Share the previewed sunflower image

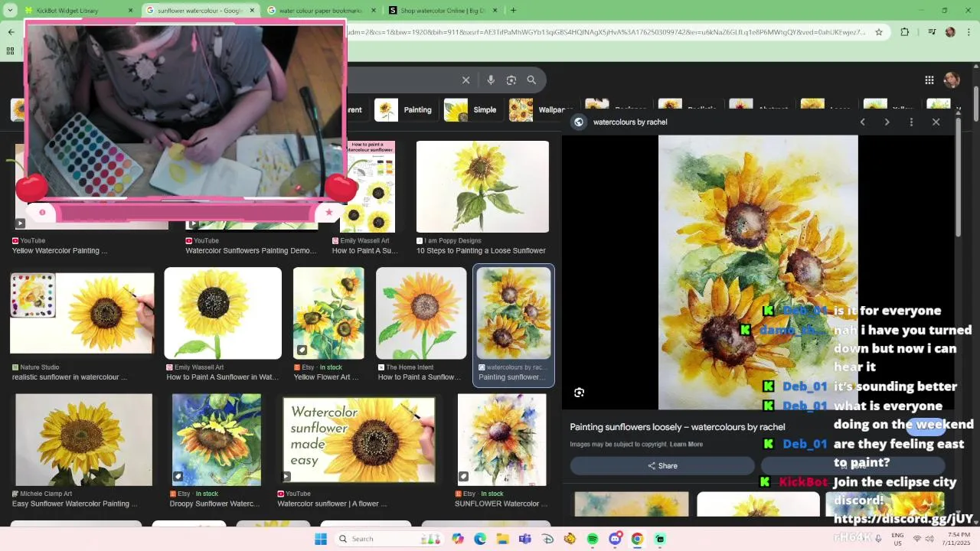click(662, 465)
